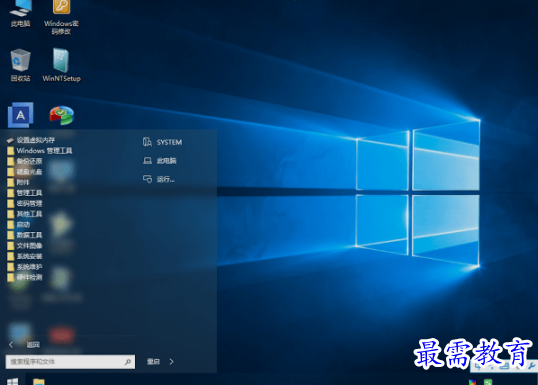Expand the 密码管理 folder
538x385 pixels.
(25, 203)
